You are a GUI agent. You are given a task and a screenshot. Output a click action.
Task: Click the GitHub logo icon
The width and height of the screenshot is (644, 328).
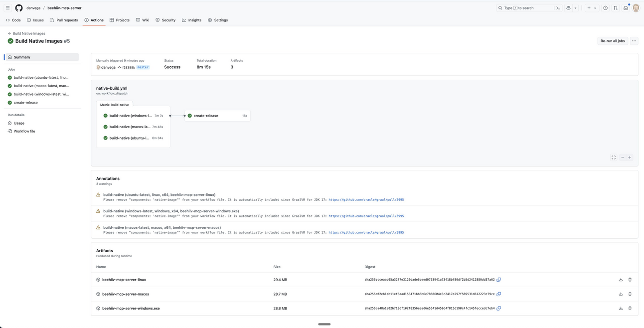[19, 8]
